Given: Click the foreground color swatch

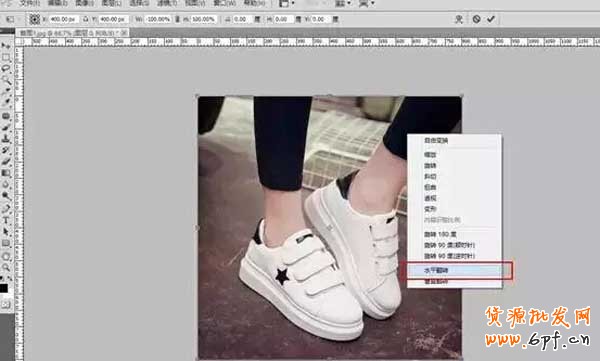Looking at the screenshot, I should pyautogui.click(x=3, y=288).
